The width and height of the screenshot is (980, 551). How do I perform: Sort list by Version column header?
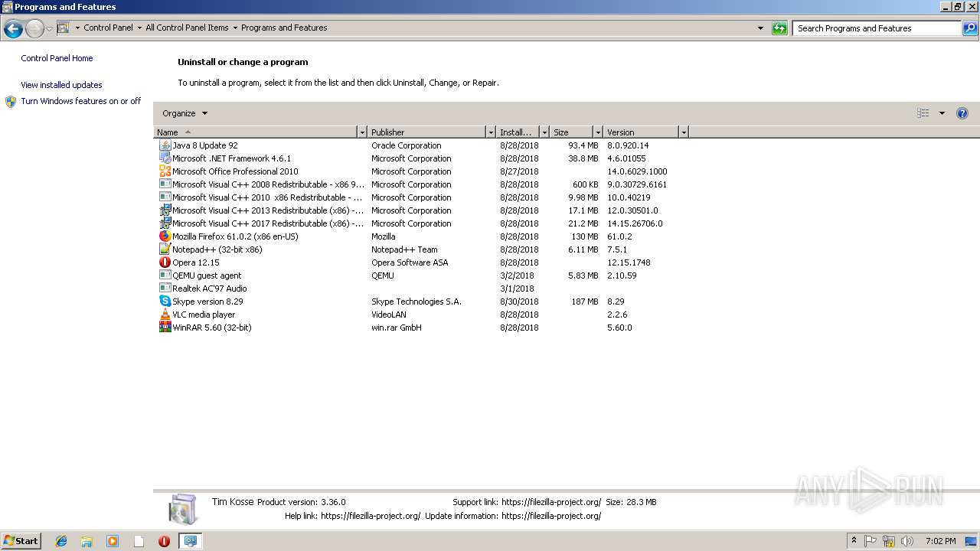(642, 132)
